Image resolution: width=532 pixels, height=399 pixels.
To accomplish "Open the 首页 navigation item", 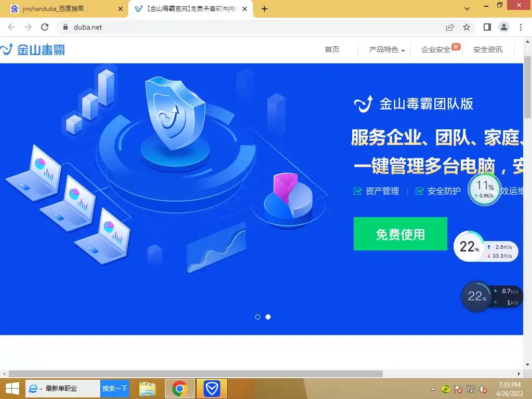I will [332, 49].
